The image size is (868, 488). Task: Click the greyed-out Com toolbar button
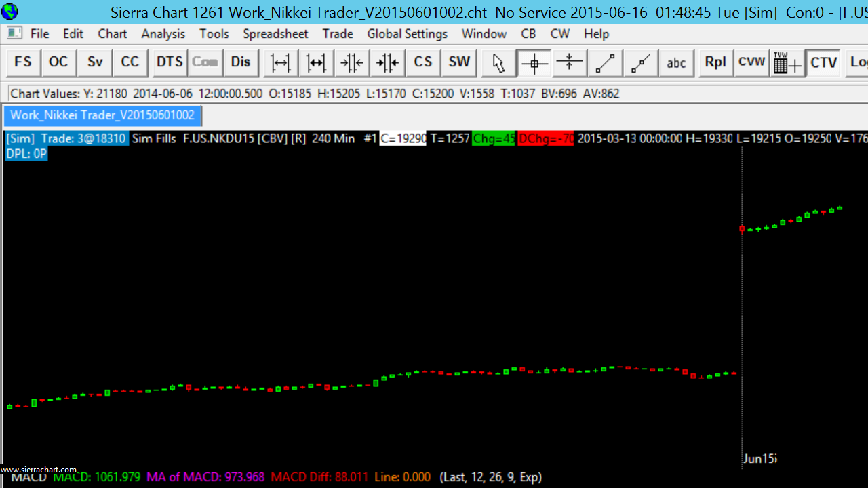[205, 62]
